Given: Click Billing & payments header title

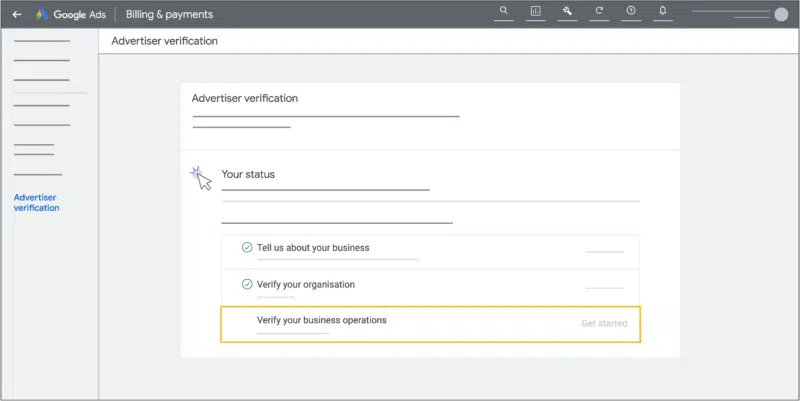Looking at the screenshot, I should click(x=169, y=14).
